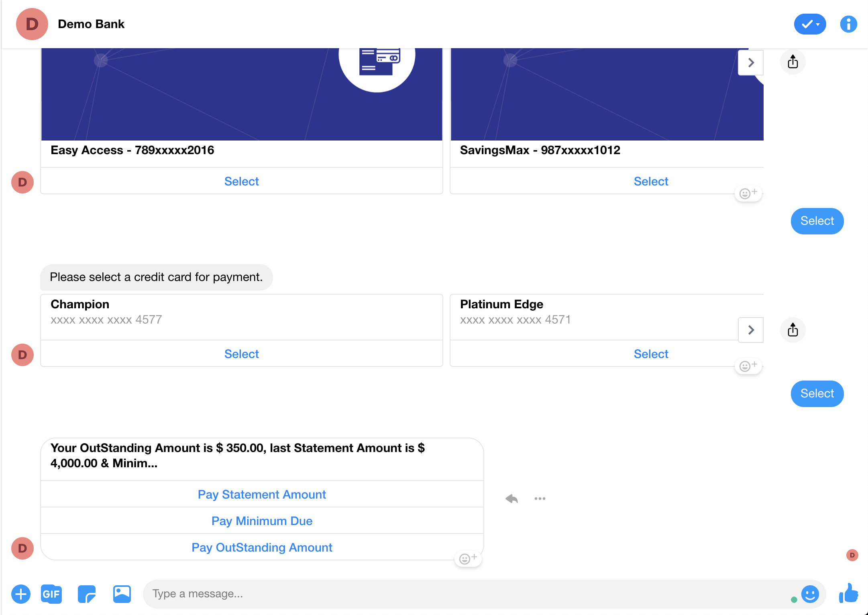Click the GIF icon in message toolbar
The width and height of the screenshot is (868, 615).
(51, 594)
